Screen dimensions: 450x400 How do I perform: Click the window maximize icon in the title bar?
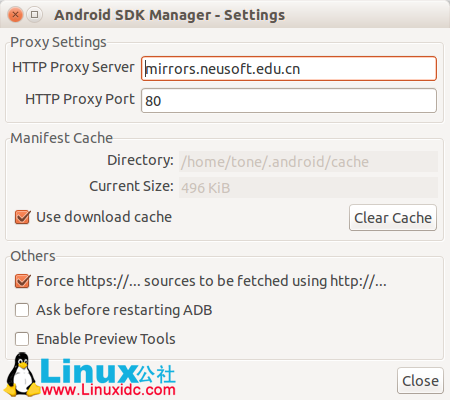pyautogui.click(x=35, y=15)
